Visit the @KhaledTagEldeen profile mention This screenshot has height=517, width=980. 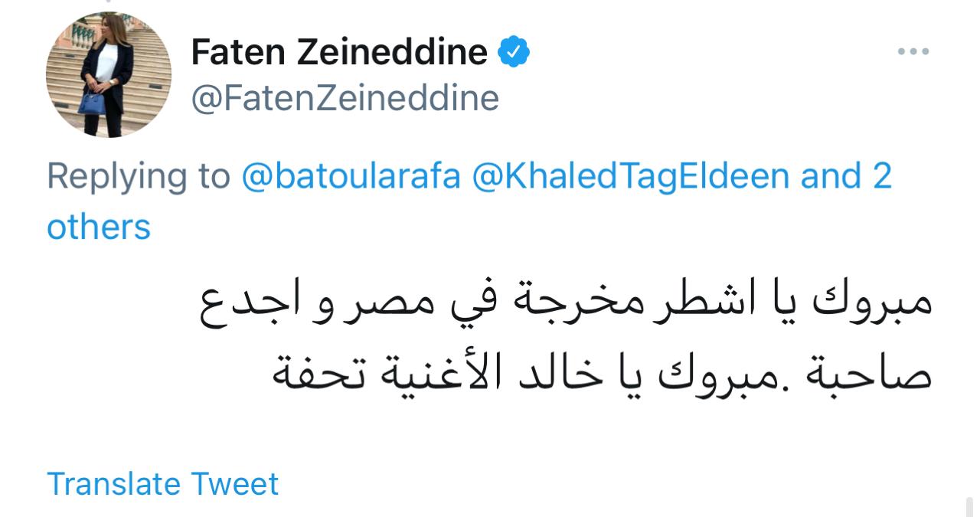632,176
